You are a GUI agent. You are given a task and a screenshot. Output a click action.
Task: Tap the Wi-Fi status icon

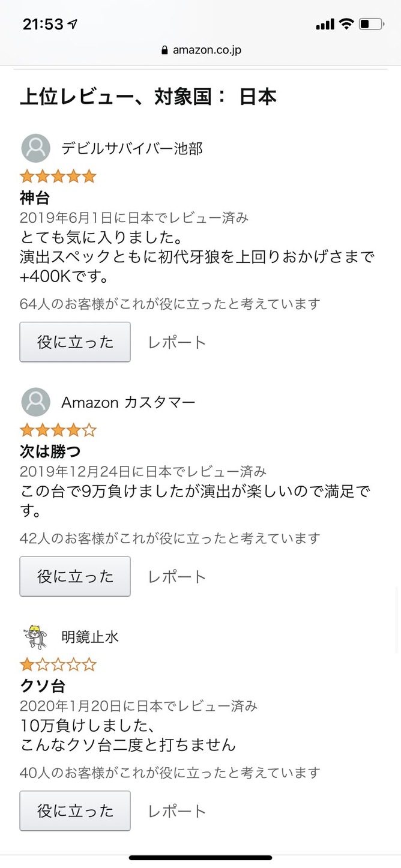pos(346,24)
